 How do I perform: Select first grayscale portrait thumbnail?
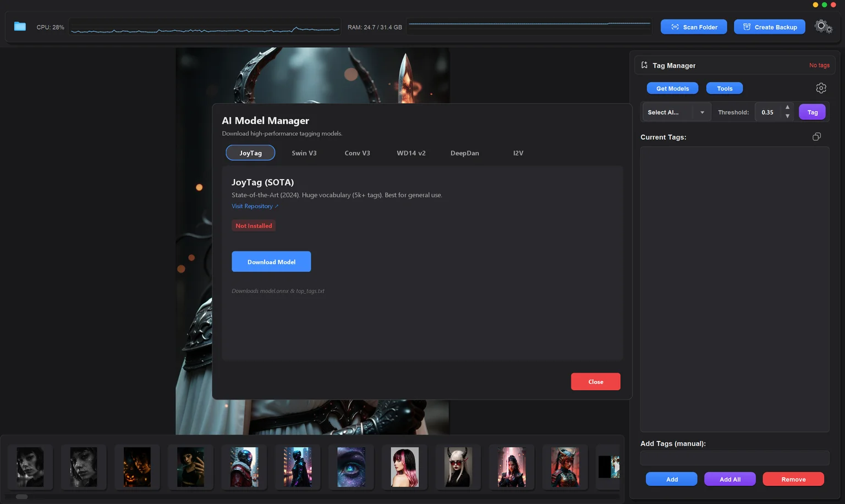(x=30, y=467)
